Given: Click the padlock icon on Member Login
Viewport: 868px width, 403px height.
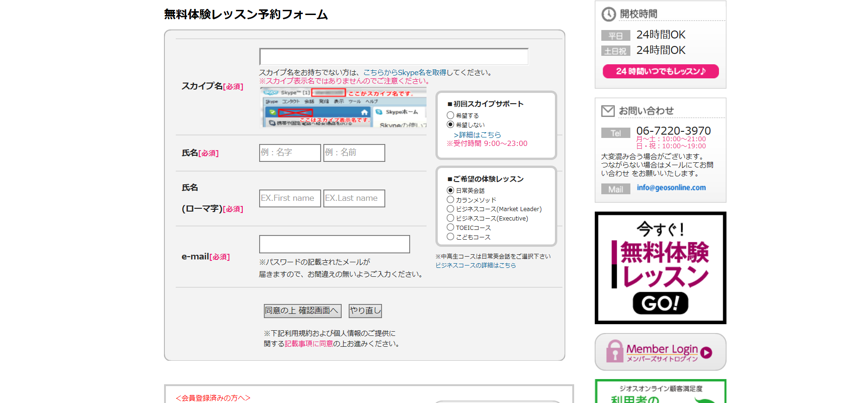Looking at the screenshot, I should [x=614, y=351].
